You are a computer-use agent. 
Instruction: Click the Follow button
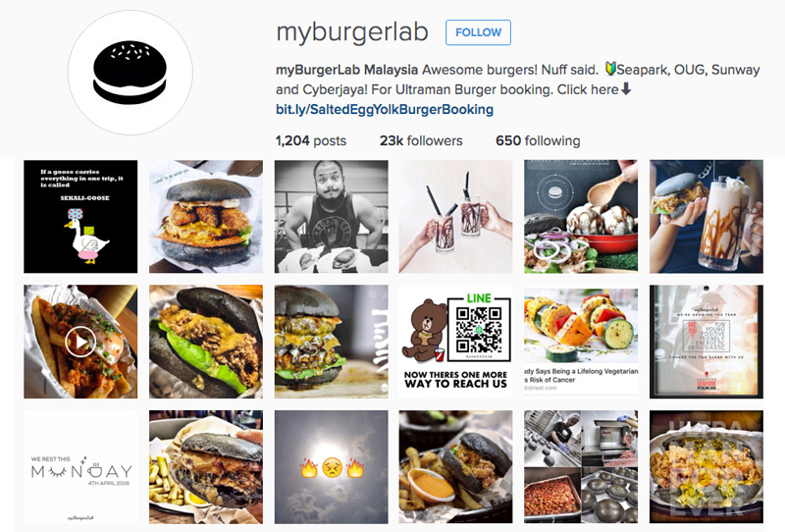point(478,32)
